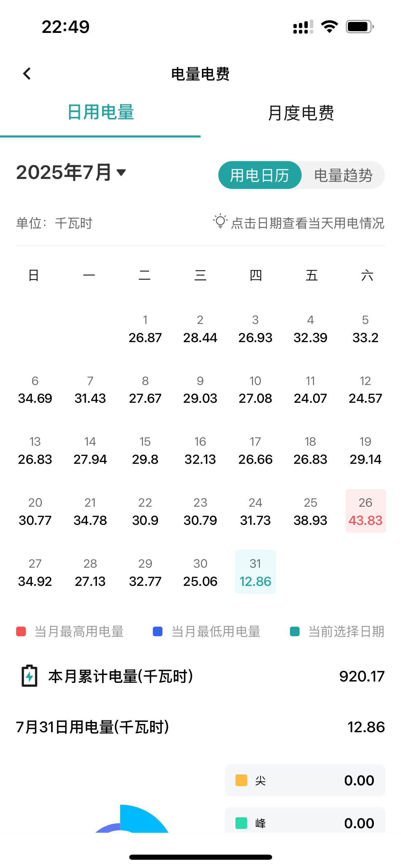Viewport: 401px width, 868px height.
Task: Tap the back arrow icon
Action: coord(27,73)
